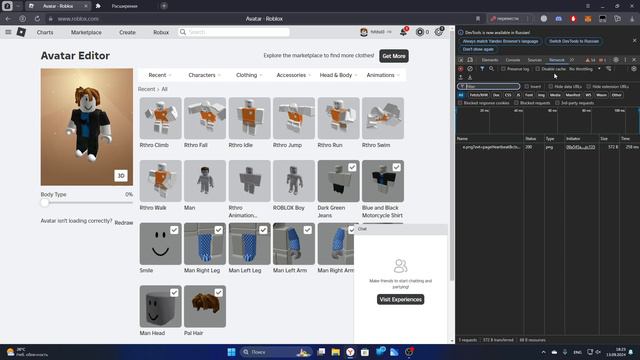This screenshot has height=360, width=640.
Task: Reload the browser page
Action: pyautogui.click(x=37, y=19)
